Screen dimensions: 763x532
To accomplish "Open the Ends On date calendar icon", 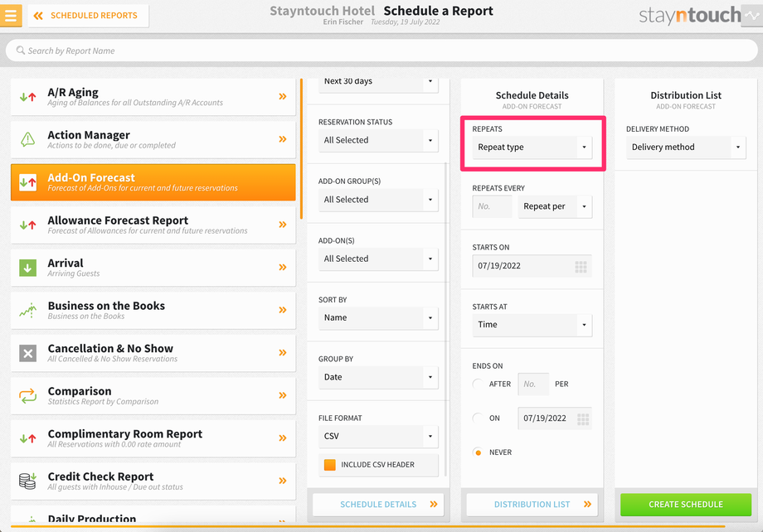I will point(583,418).
